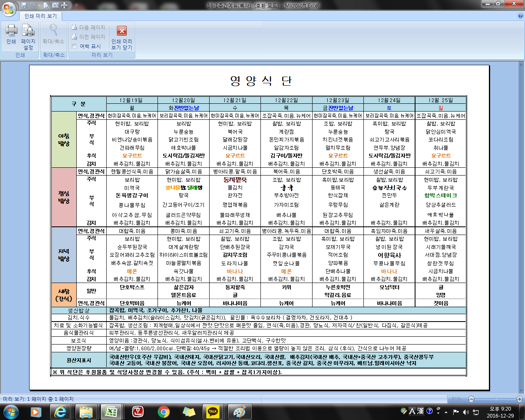
Task: Toggle the IME 'A' input mode indicator
Action: pyautogui.click(x=413, y=411)
